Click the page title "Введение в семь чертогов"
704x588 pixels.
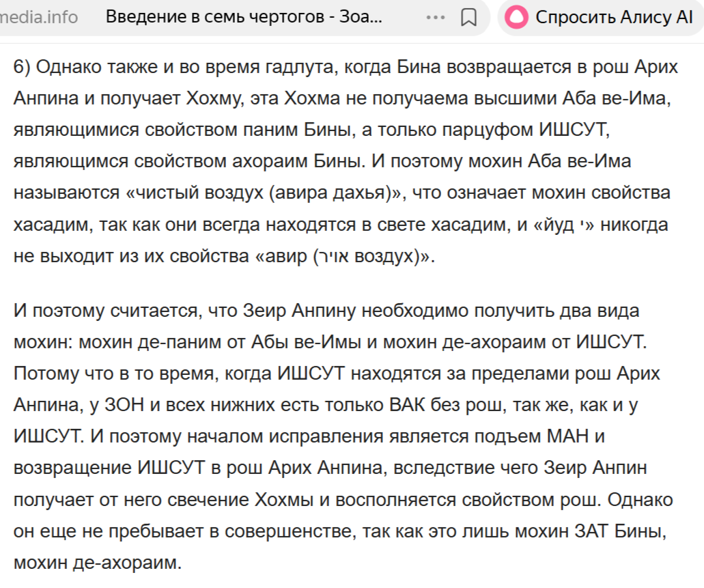(214, 17)
